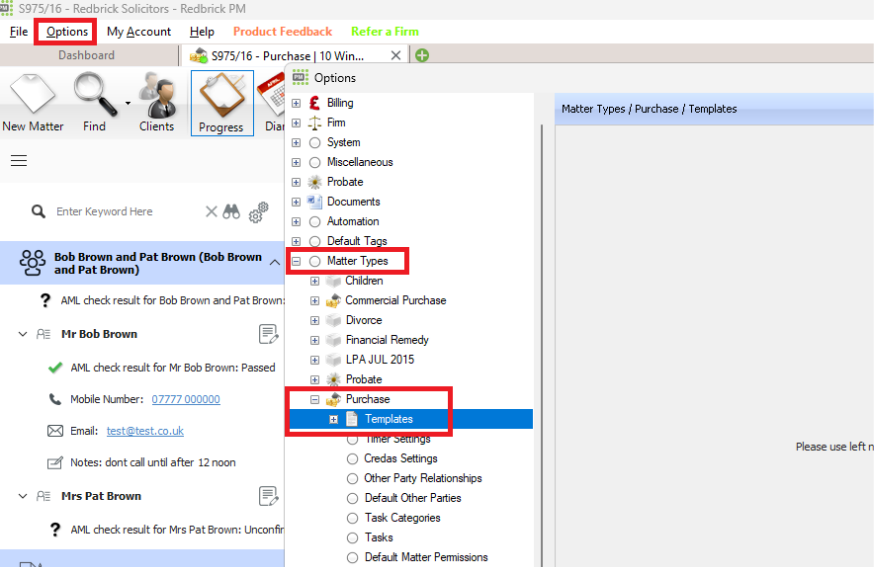Select the System tree node
This screenshot has width=876, height=567.
click(x=344, y=142)
